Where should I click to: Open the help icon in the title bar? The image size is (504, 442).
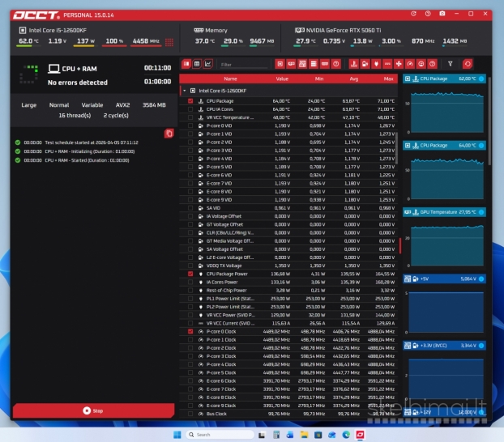428,14
